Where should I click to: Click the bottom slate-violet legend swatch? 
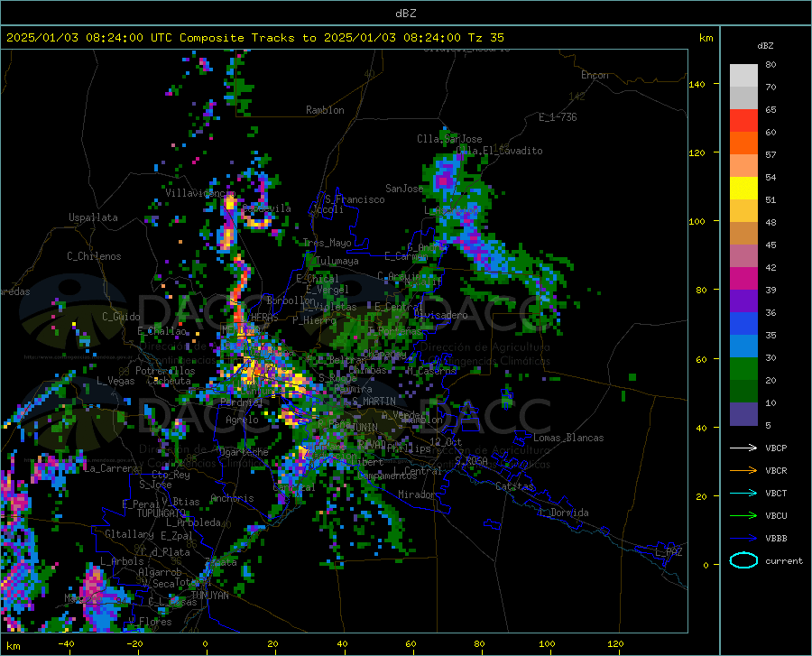(743, 414)
